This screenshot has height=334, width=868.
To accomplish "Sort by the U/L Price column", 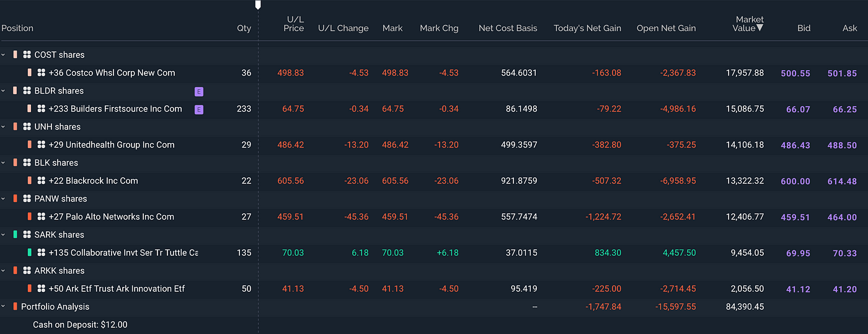I will (x=295, y=24).
